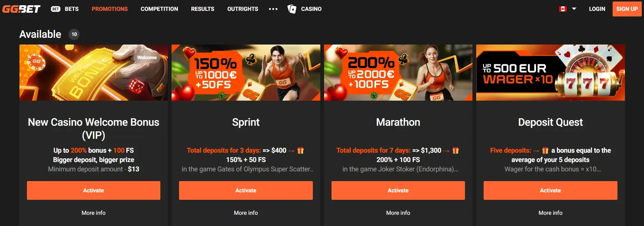
Task: Select OUTRIGHTS in the top navigation
Action: point(243,9)
